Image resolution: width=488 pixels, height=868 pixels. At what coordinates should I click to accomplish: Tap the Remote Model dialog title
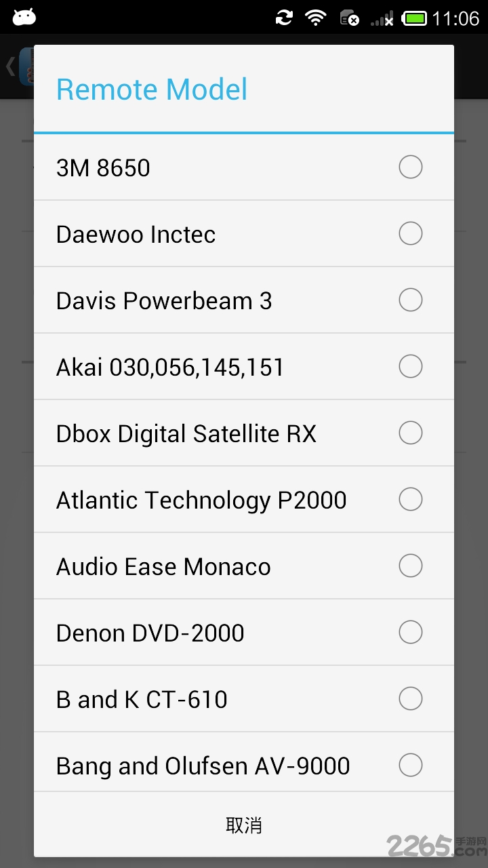pos(152,90)
